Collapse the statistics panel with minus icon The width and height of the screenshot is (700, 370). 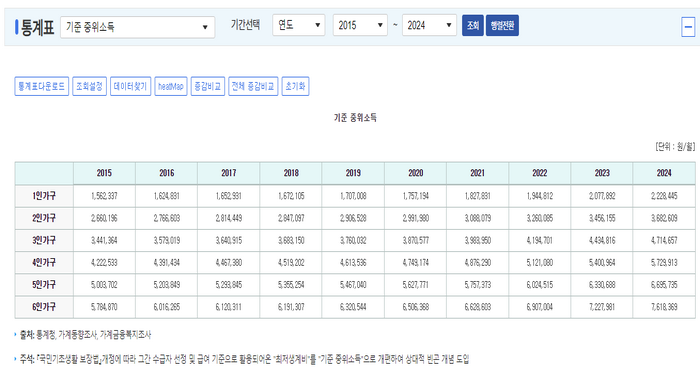click(x=688, y=27)
